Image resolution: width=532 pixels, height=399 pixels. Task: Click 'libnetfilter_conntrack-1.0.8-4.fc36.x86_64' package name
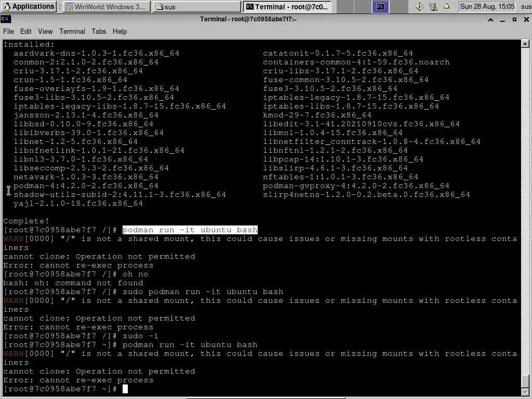coord(372,141)
